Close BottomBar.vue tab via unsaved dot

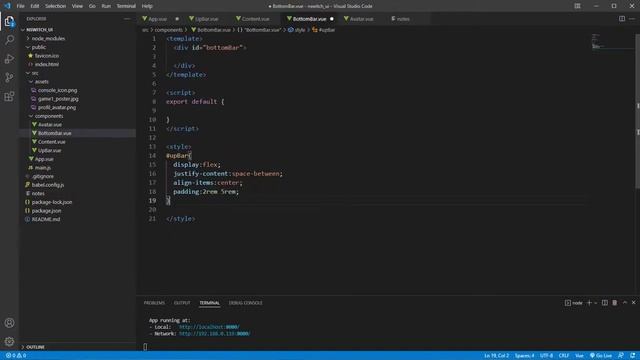click(331, 19)
